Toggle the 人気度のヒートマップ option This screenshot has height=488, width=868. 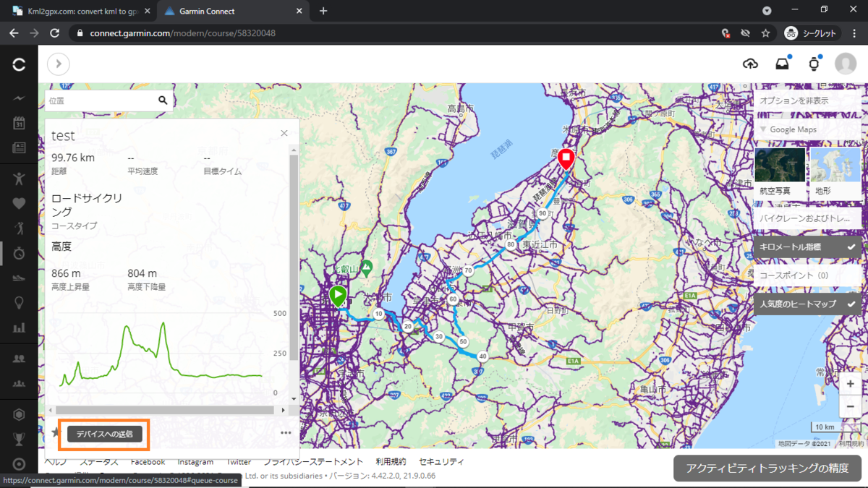point(807,304)
